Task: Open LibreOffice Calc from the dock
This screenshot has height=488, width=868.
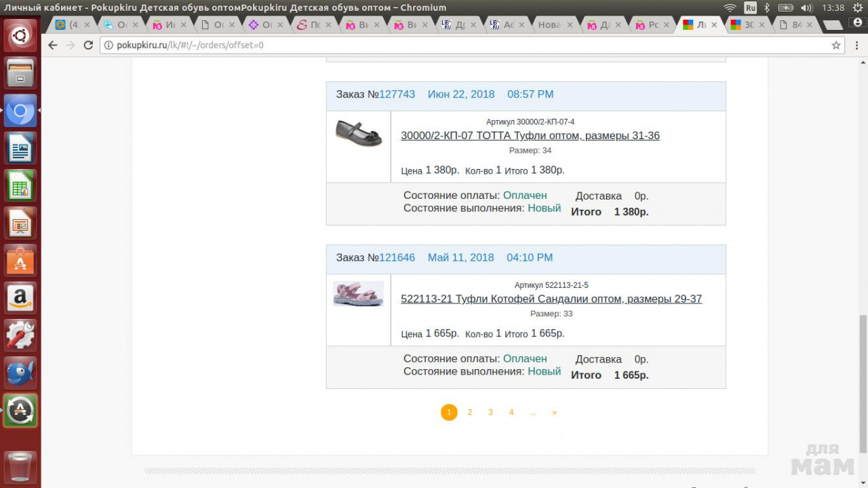Action: point(20,185)
